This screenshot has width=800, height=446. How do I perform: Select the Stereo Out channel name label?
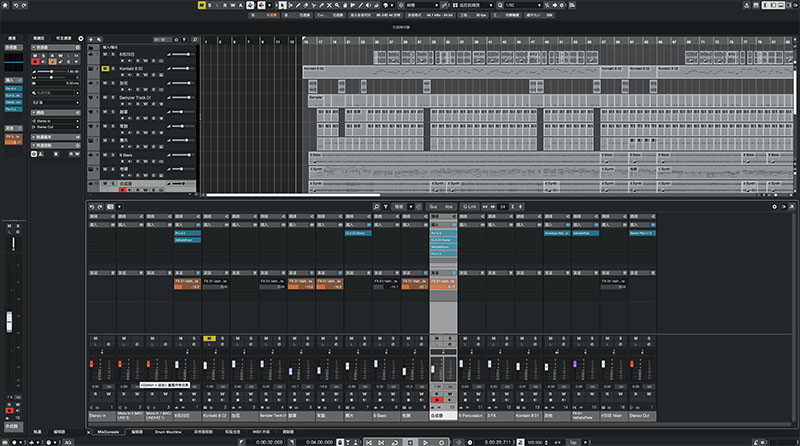[x=642, y=416]
